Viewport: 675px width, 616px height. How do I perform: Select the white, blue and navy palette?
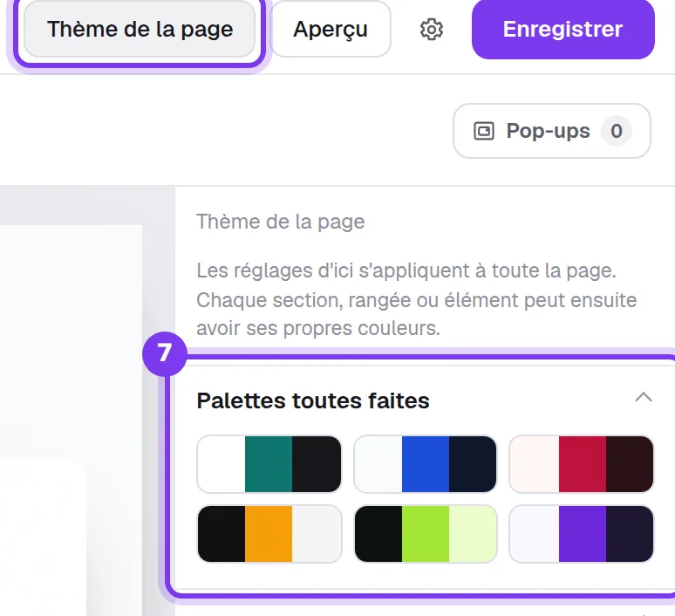[x=426, y=464]
